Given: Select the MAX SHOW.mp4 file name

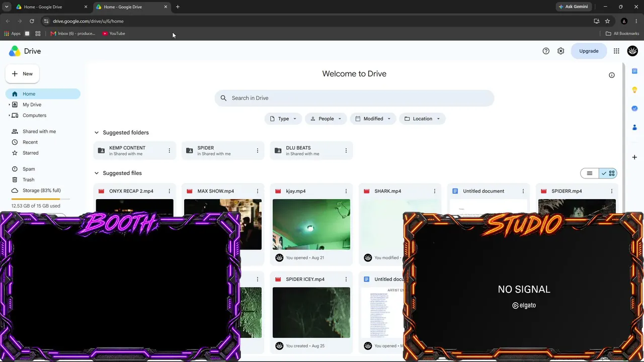Looking at the screenshot, I should click(x=216, y=191).
